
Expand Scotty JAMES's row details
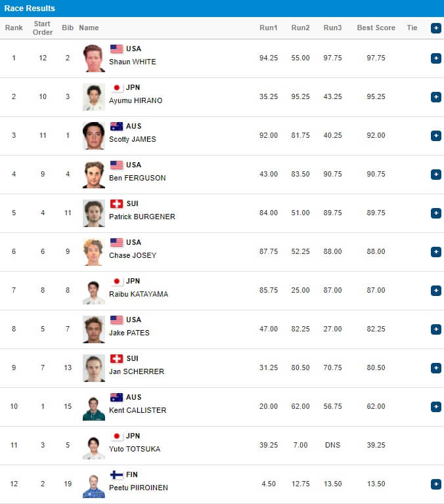(435, 135)
